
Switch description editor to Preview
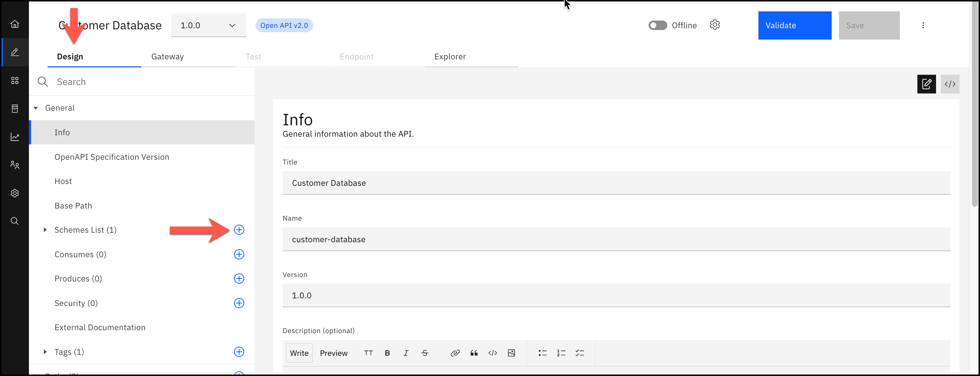click(x=333, y=353)
